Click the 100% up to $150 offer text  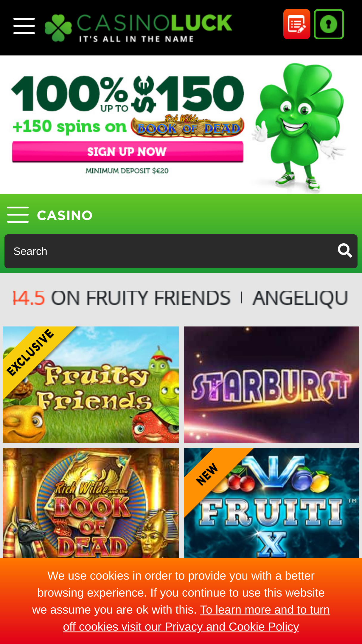[128, 94]
